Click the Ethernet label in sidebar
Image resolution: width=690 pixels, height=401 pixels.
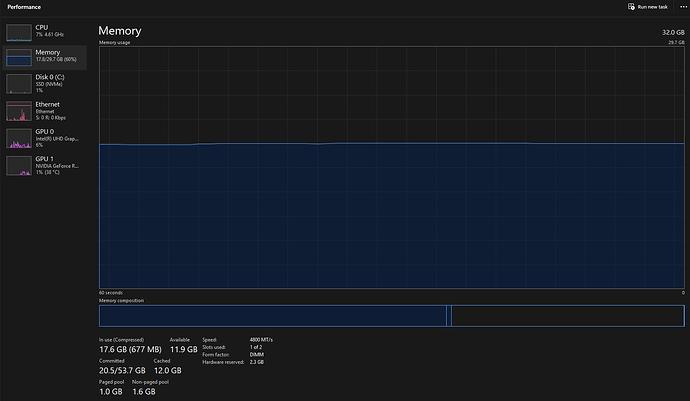pos(48,104)
